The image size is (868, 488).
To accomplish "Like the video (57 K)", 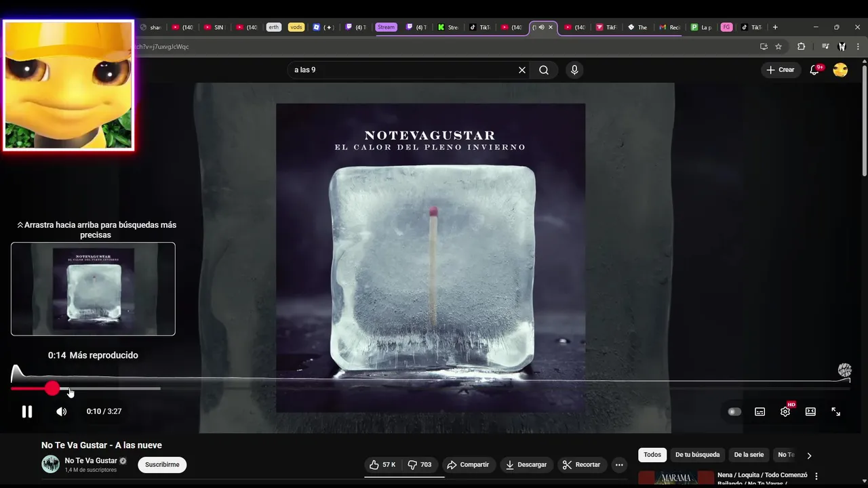I will point(382,464).
